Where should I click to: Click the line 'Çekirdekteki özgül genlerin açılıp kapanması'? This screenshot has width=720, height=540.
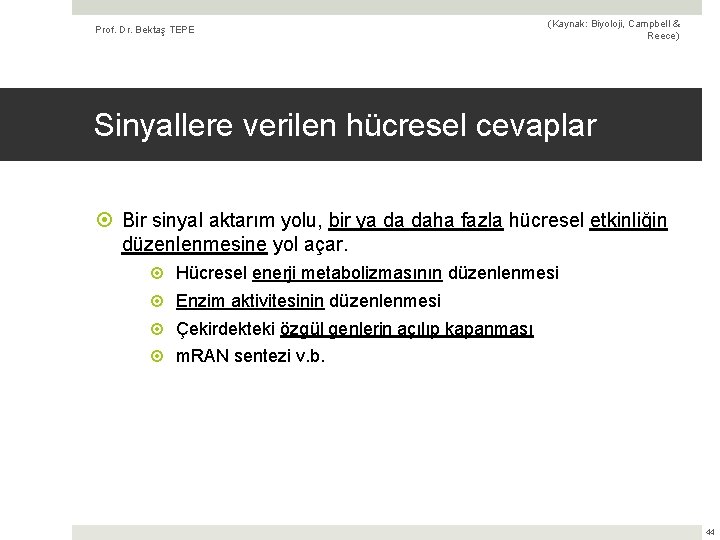[x=354, y=329]
